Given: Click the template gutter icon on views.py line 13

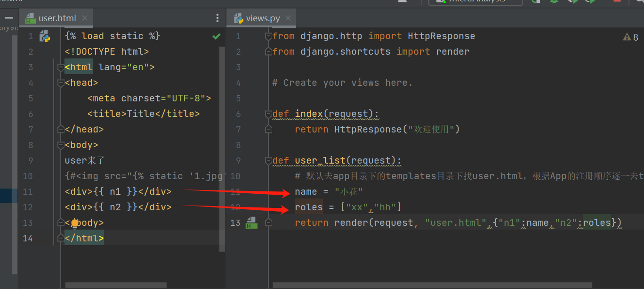Looking at the screenshot, I should (x=251, y=223).
